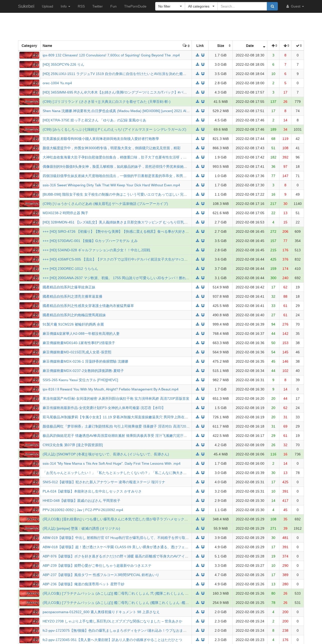Open torrent SSIS-265 Kaoru Yasui
322x644 pixels.
80,380
